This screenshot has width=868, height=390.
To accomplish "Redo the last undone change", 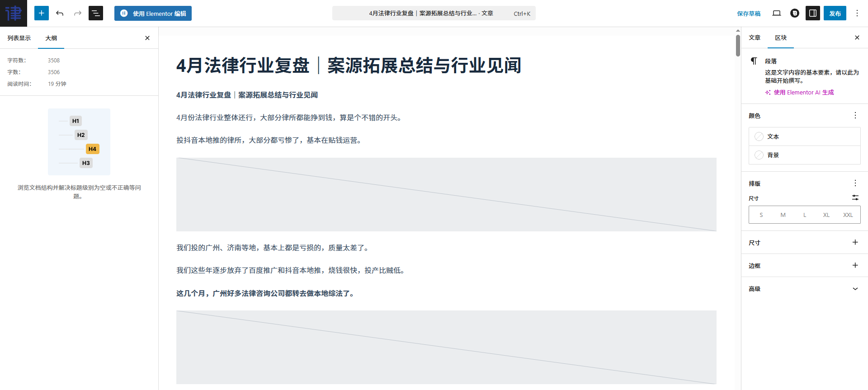I will (78, 13).
